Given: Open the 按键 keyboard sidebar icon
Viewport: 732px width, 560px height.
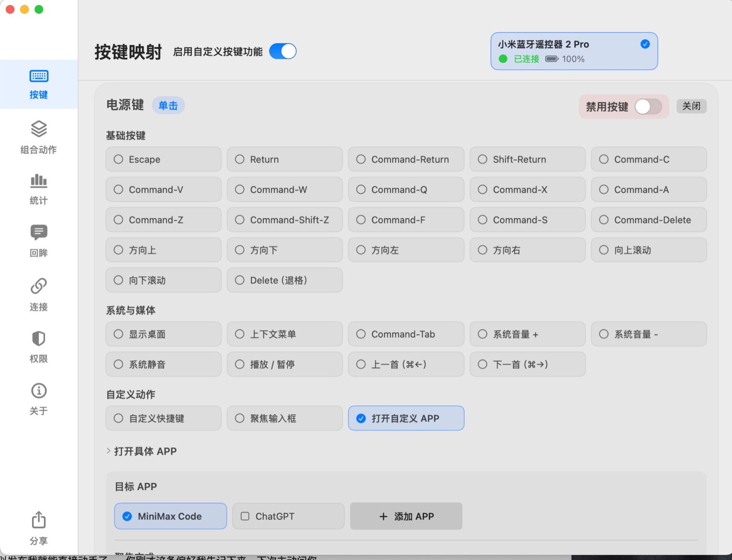Looking at the screenshot, I should (x=39, y=76).
